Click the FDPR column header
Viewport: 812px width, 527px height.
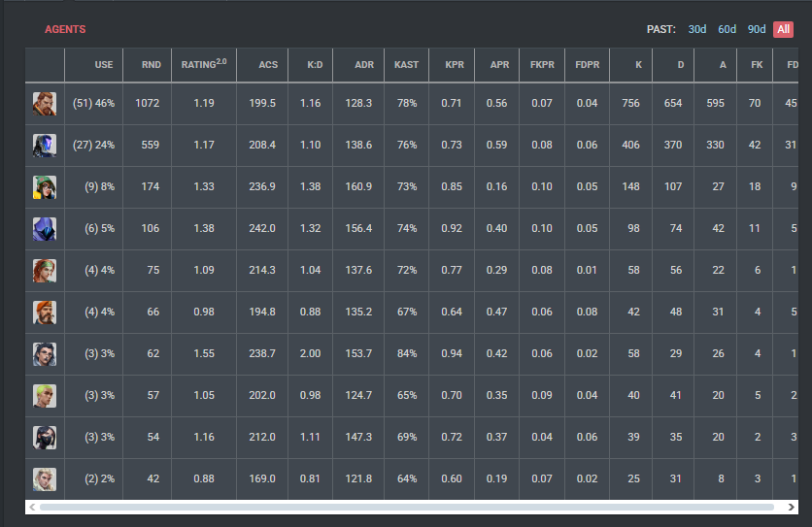[588, 65]
